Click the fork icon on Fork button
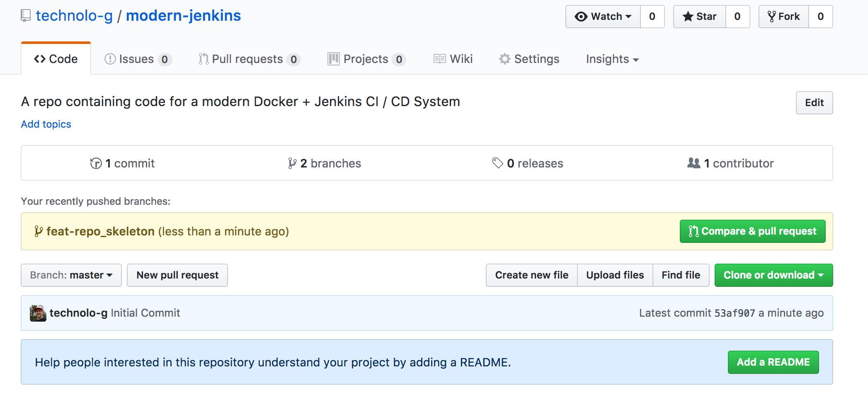Viewport: 868px width, 412px height. click(772, 17)
